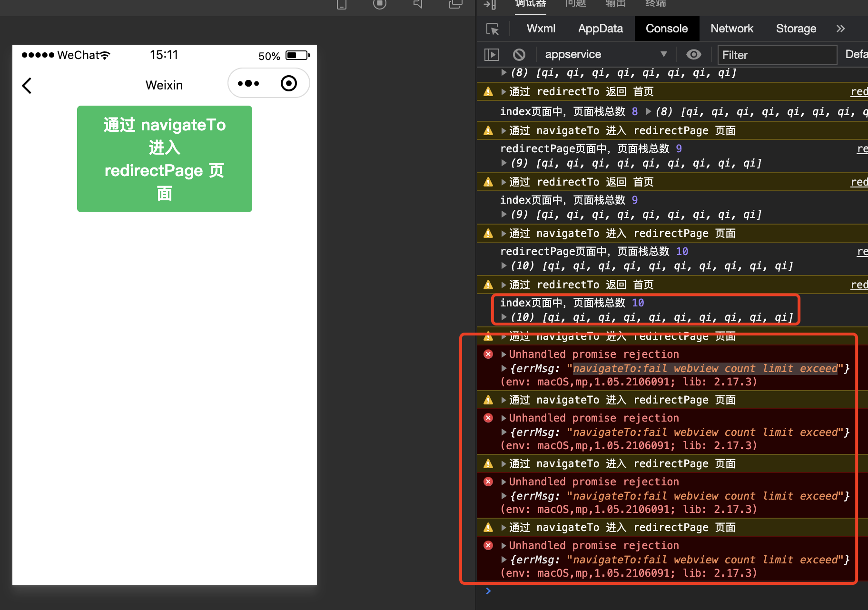The image size is (868, 610).
Task: Switch to the AppData tab
Action: click(x=601, y=29)
